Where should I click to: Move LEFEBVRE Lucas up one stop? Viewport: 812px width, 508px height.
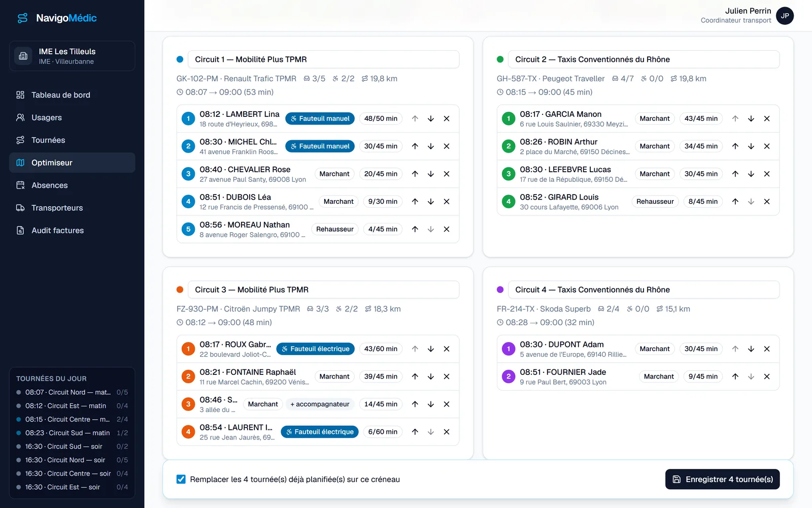(x=735, y=174)
